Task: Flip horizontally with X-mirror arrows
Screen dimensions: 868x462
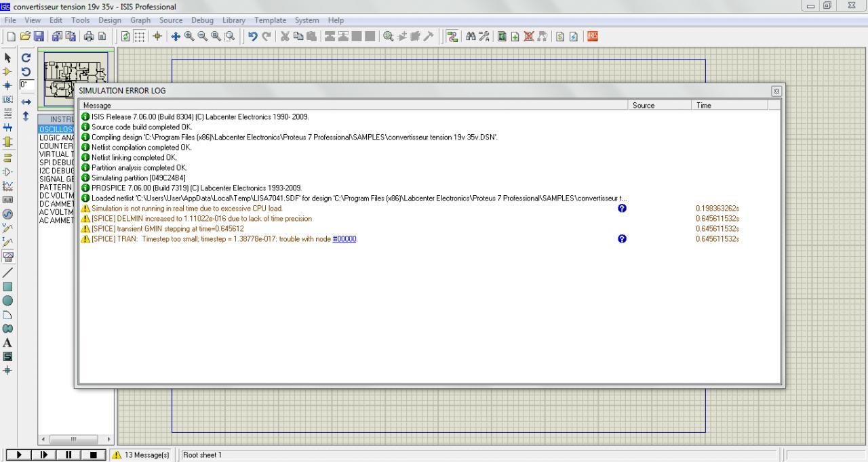Action: pos(26,102)
